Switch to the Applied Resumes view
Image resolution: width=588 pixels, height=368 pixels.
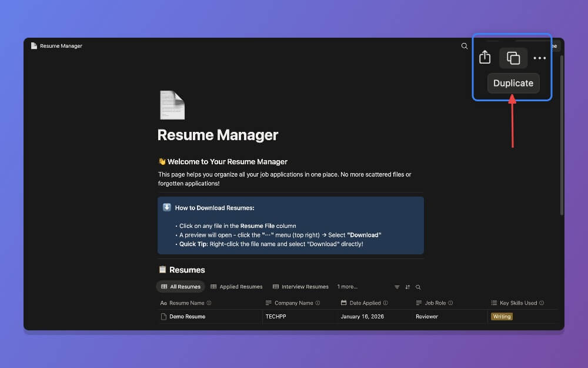tap(236, 287)
